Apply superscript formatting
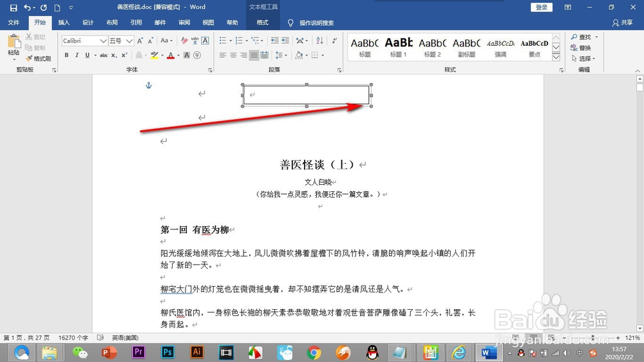Screen dimensions: 644x362 pos(124,55)
